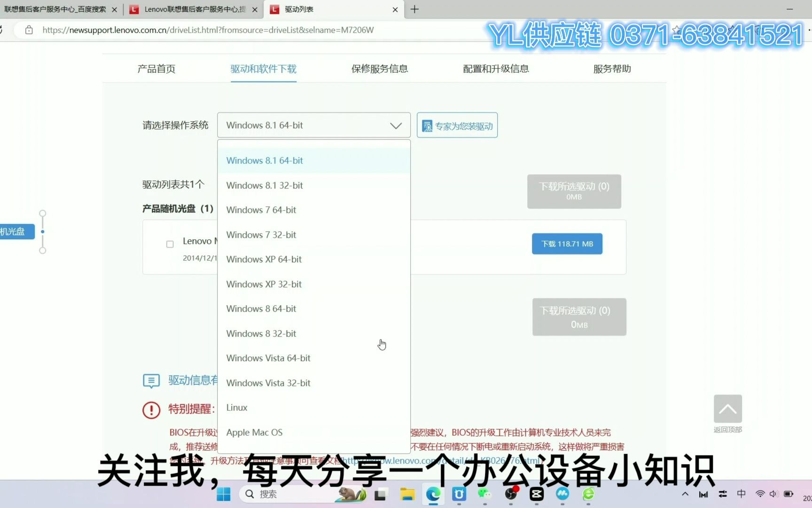812x508 pixels.
Task: Click the 产品随机光盘 (1) heading
Action: point(178,208)
